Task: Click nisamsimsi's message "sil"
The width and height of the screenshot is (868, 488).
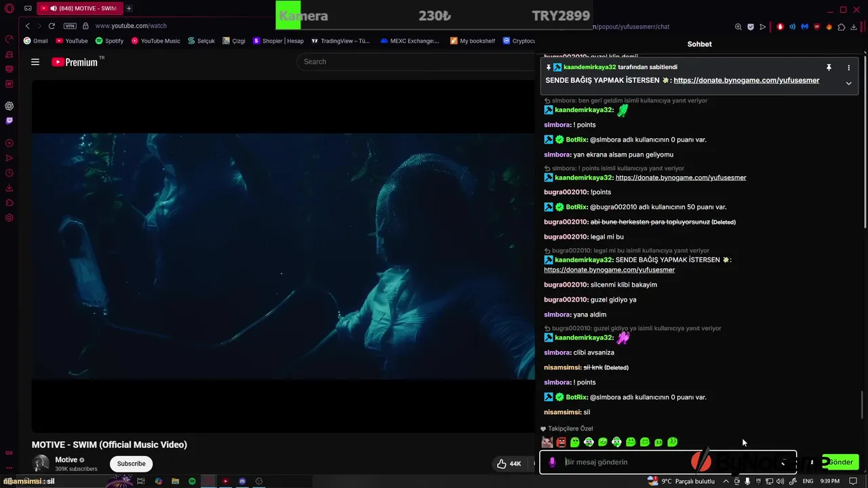Action: point(587,412)
